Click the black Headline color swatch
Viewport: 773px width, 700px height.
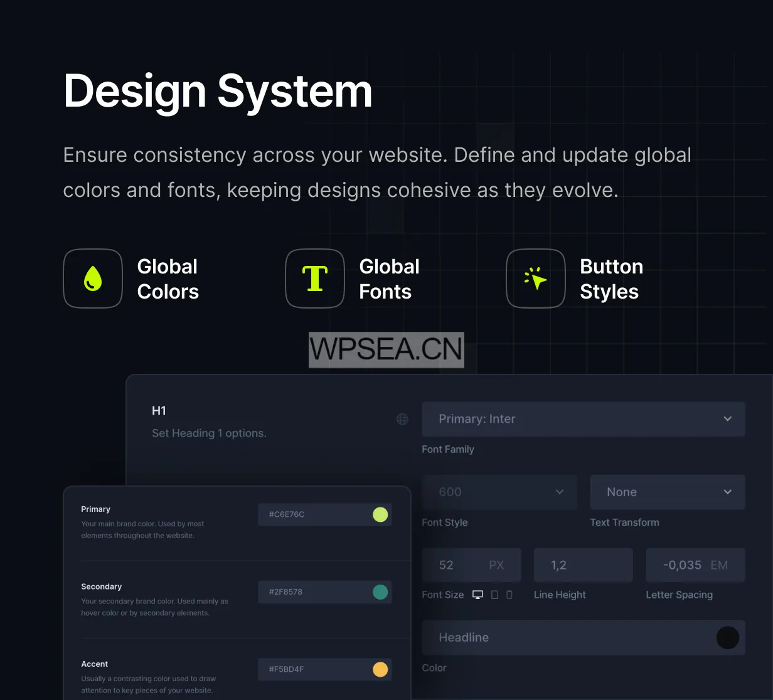727,638
